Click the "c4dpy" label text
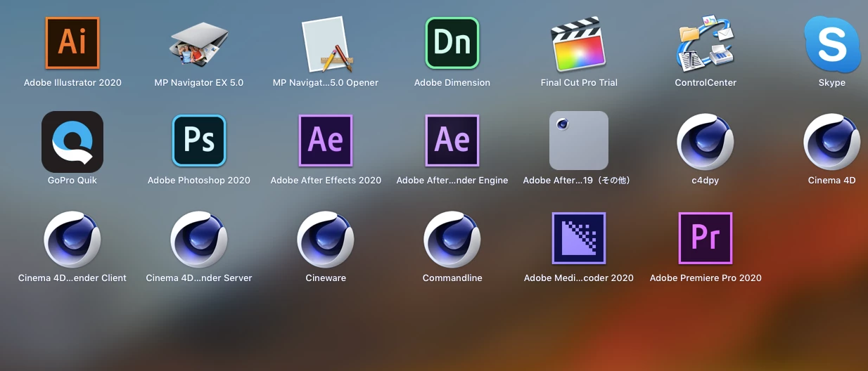The height and width of the screenshot is (371, 868). (706, 181)
